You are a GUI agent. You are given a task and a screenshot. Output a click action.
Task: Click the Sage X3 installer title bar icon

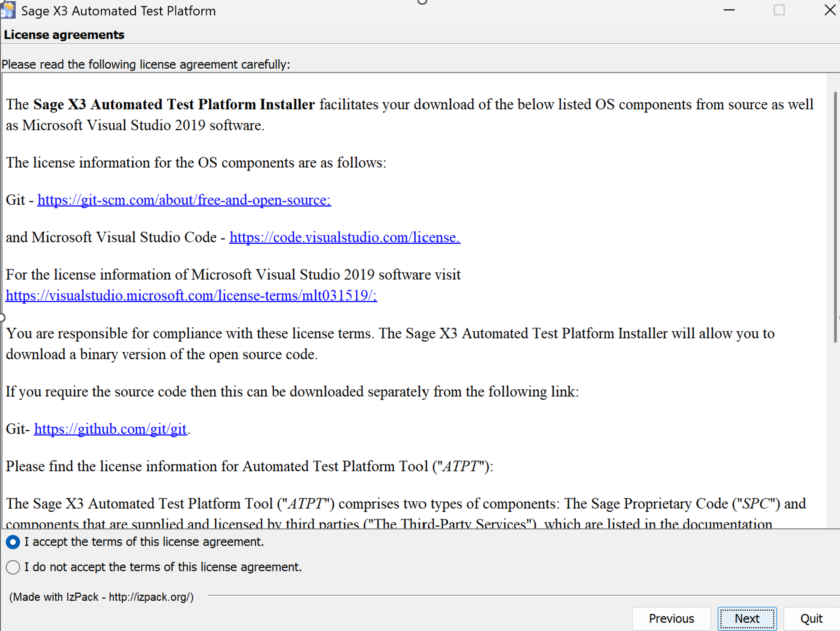click(8, 10)
